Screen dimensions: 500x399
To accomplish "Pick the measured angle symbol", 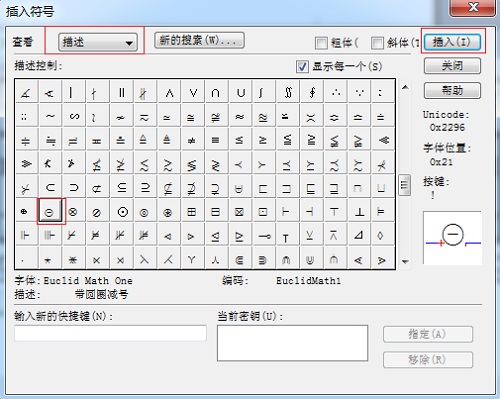I will (26, 92).
